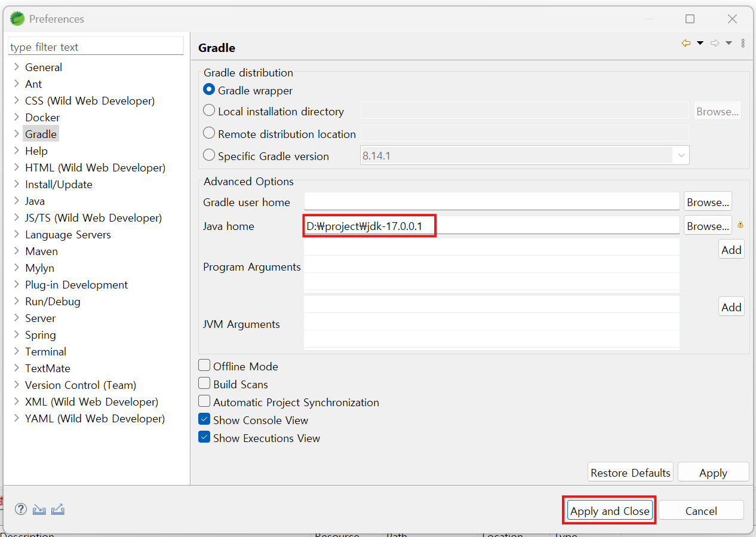756x537 pixels.
Task: Select XML (Wild Web Developer) item
Action: 91,401
